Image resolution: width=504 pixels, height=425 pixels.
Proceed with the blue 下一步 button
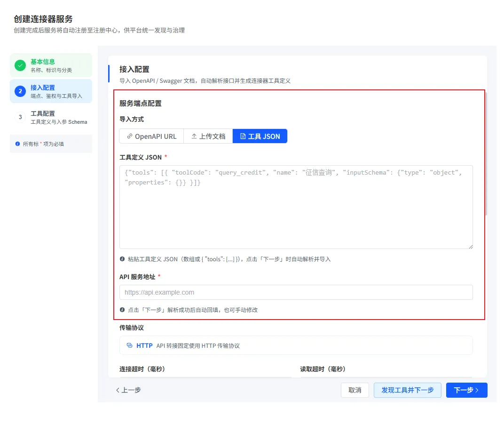point(467,390)
